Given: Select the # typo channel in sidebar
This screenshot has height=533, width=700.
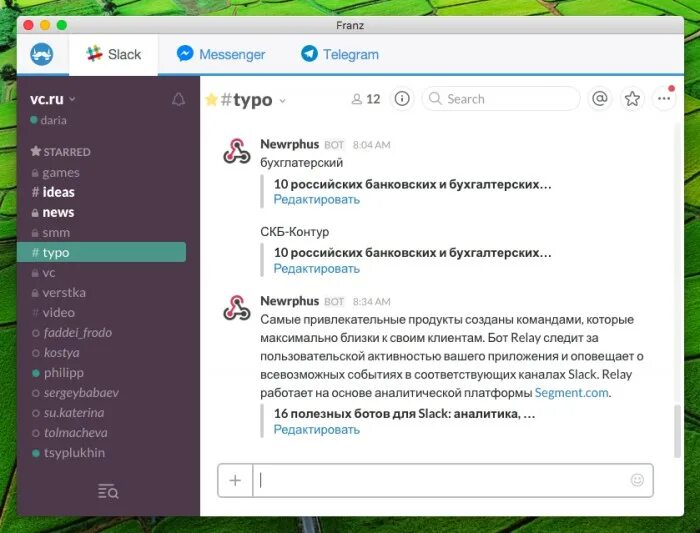Looking at the screenshot, I should (x=101, y=252).
